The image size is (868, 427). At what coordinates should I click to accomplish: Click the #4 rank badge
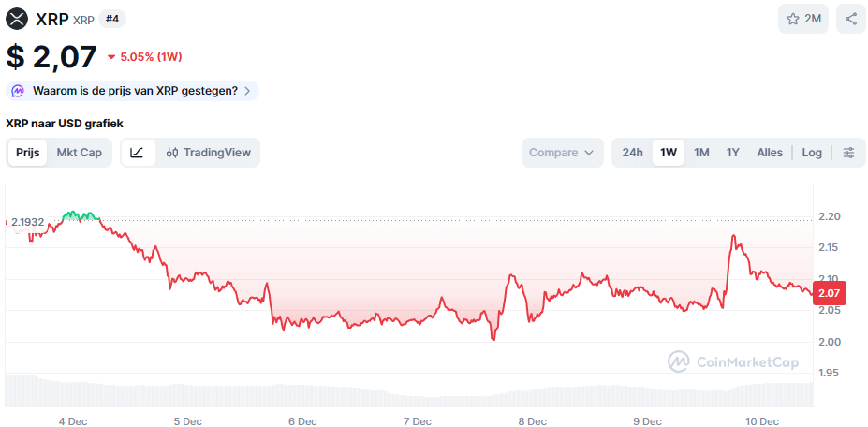tap(112, 19)
